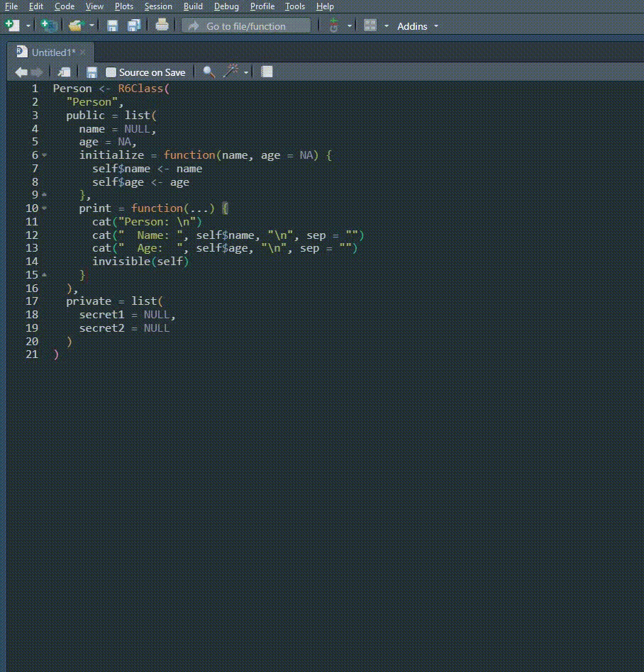The width and height of the screenshot is (644, 672).
Task: Click the Create a project icon
Action: (49, 26)
